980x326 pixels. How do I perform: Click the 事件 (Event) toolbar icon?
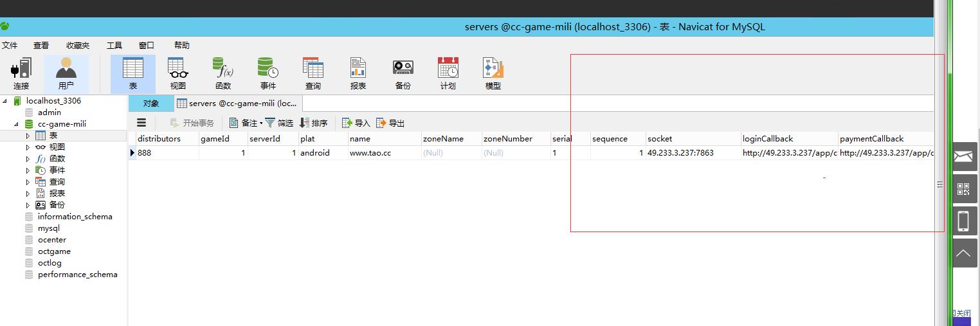pos(268,73)
